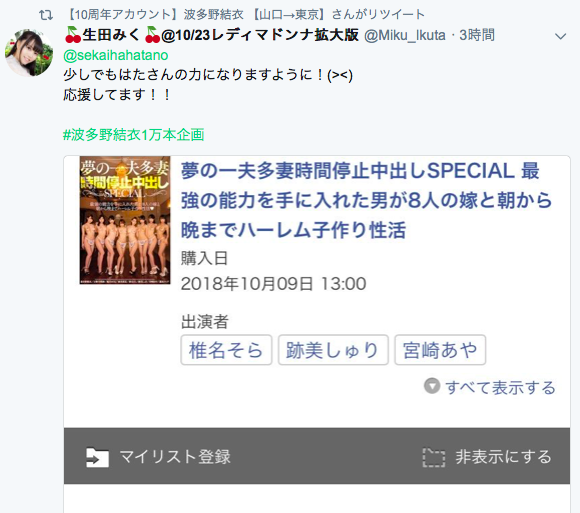Click the round arrow icon beside すべて表示する
580x513 pixels.
[432, 386]
